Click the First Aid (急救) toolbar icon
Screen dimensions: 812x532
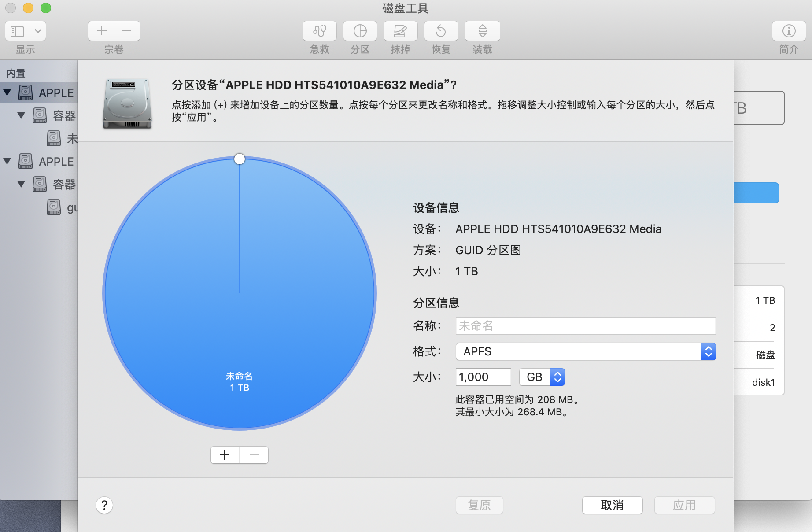319,31
